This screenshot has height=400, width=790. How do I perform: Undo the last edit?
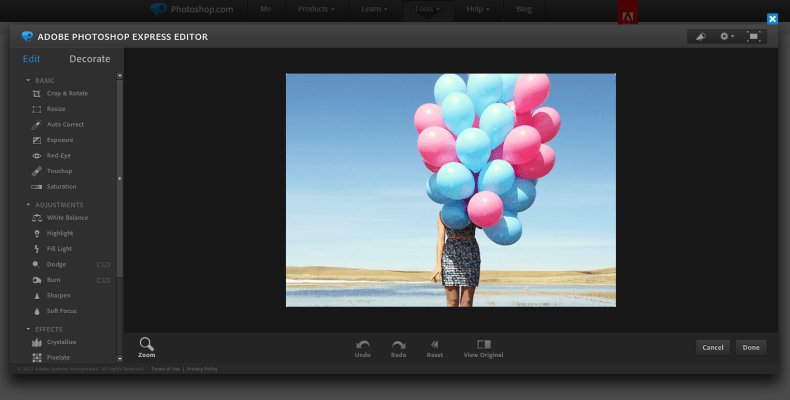click(x=363, y=349)
